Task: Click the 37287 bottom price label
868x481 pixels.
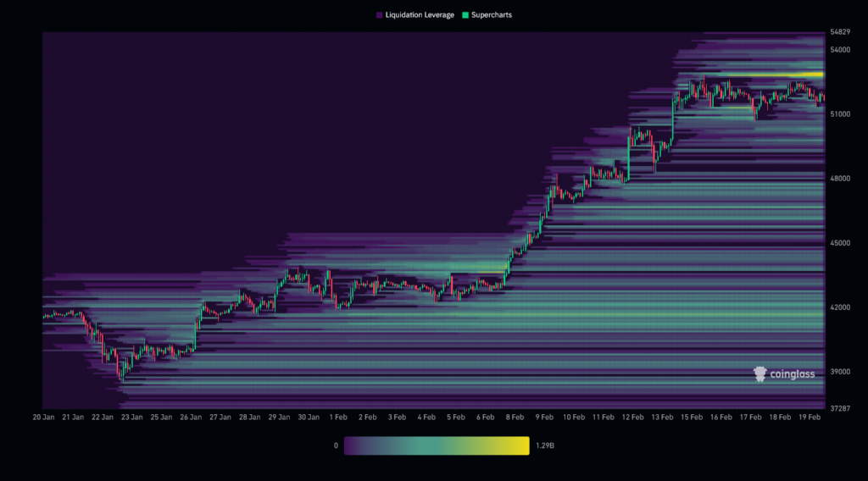Action: click(840, 408)
